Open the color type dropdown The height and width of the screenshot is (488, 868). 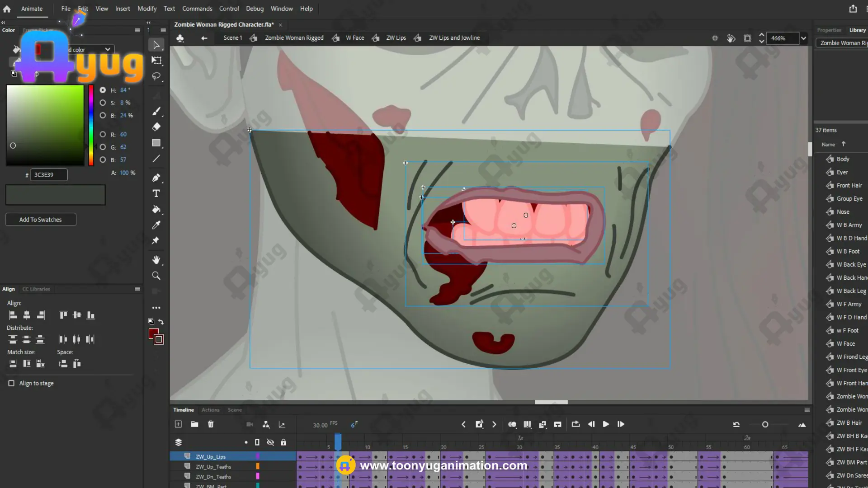pyautogui.click(x=108, y=49)
